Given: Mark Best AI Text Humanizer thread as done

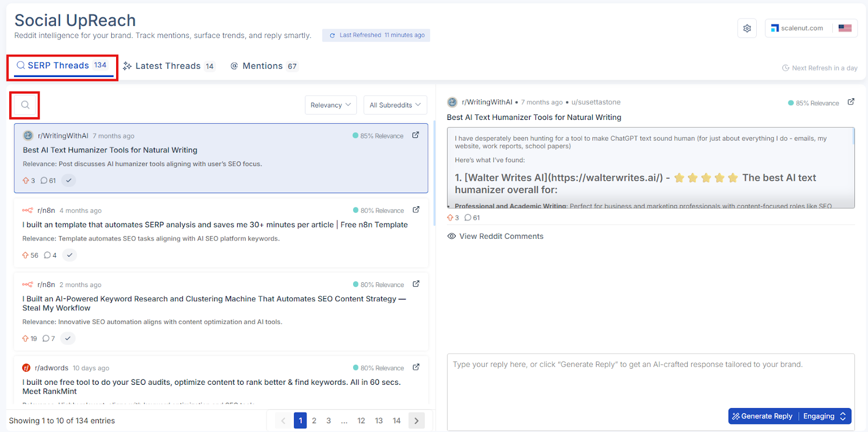Looking at the screenshot, I should pos(68,180).
